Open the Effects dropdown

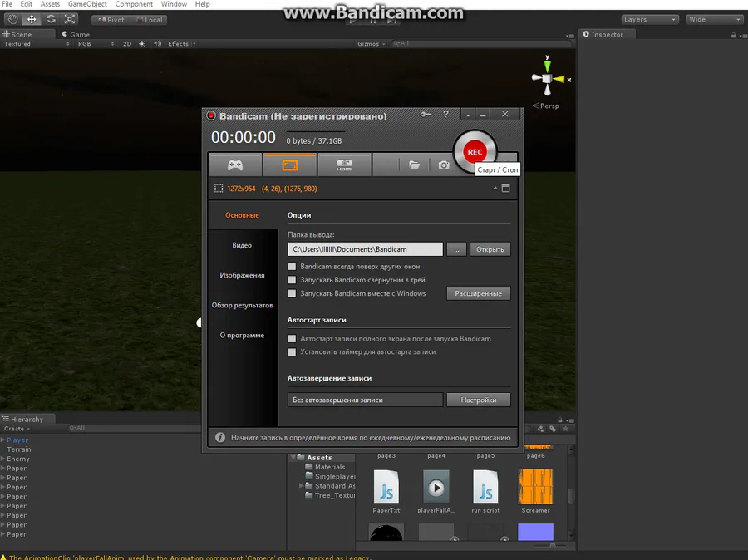[181, 43]
